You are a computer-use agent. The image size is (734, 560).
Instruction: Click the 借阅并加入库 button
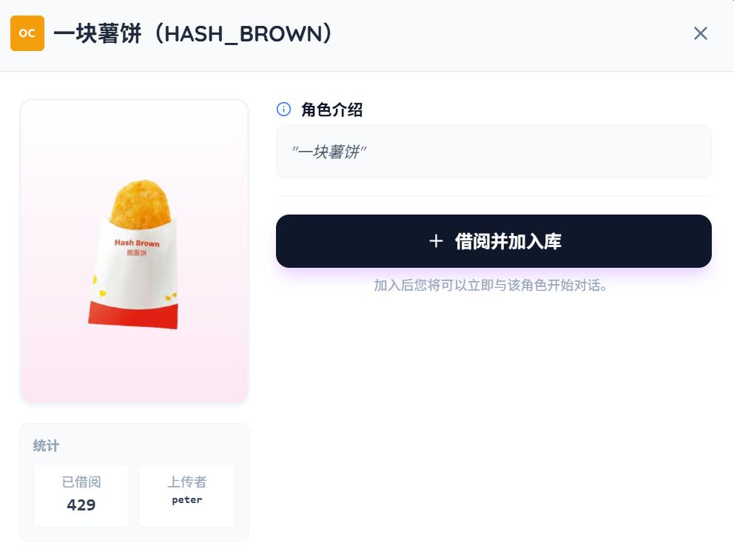[x=494, y=241]
